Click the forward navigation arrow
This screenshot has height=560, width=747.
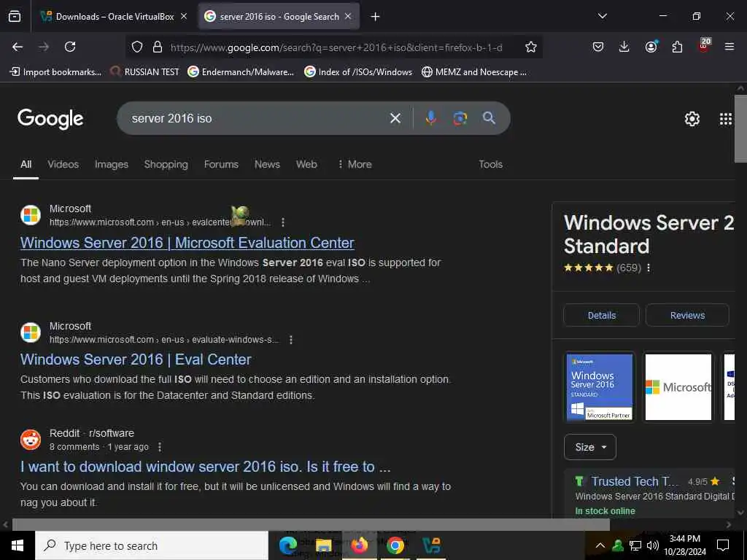44,47
